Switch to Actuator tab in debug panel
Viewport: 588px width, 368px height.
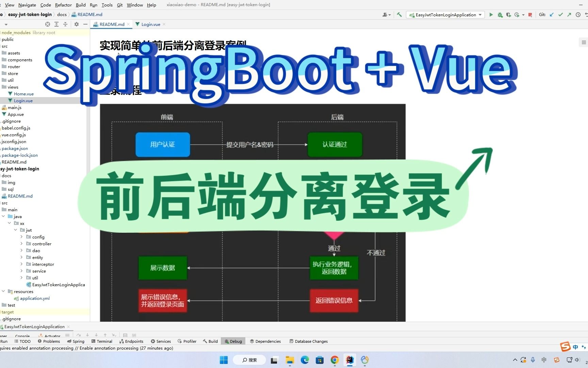click(49, 336)
